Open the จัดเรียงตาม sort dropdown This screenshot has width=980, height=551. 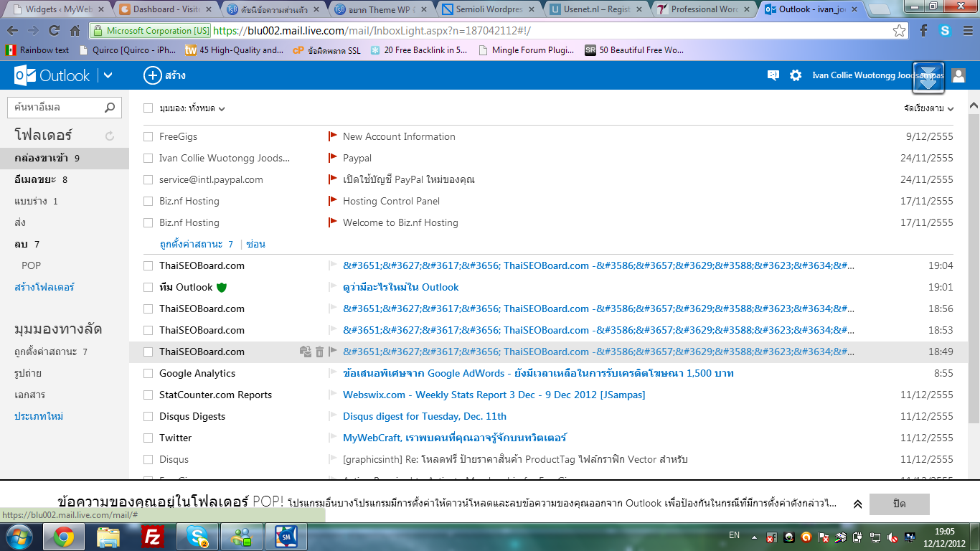tap(929, 108)
